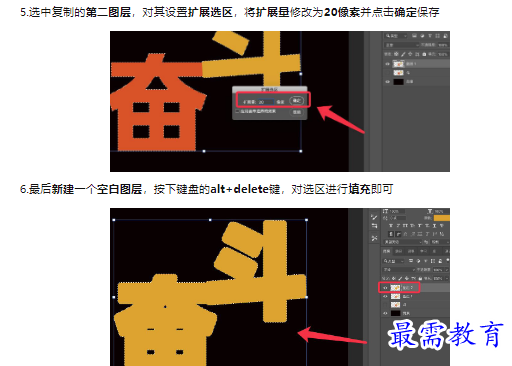Click type layer filter icon in step 6 panel
Image resolution: width=512 pixels, height=366 pixels.
426,261
